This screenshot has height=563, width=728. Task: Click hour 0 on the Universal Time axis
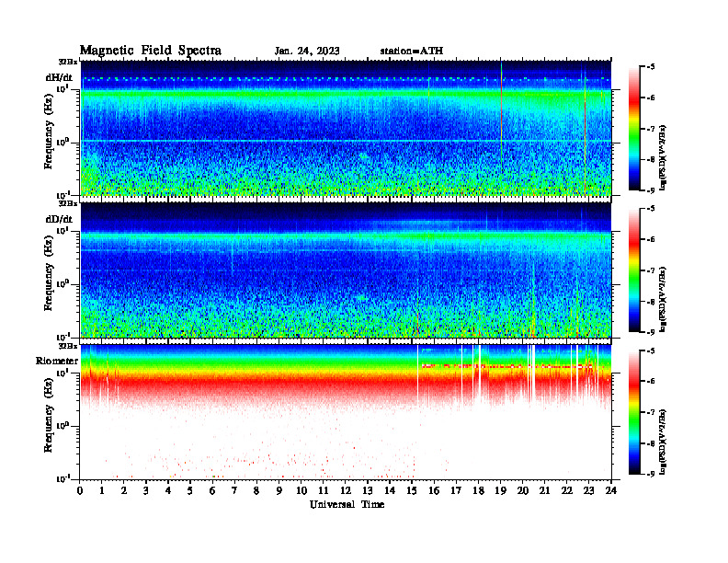pyautogui.click(x=80, y=490)
